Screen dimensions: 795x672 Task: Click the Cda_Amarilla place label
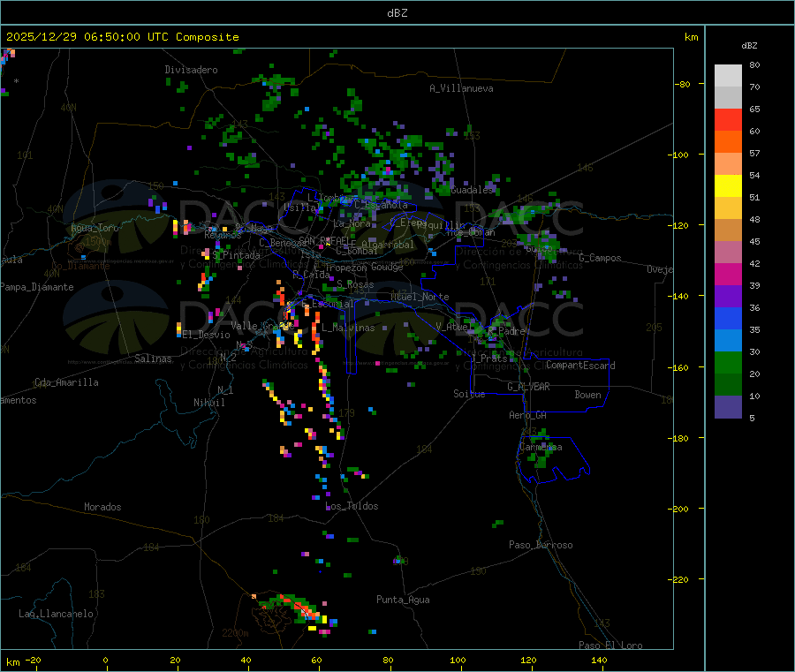tap(67, 382)
